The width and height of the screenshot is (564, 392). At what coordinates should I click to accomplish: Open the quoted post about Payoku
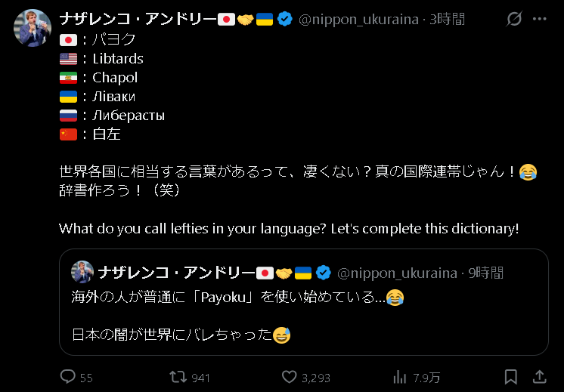click(x=303, y=316)
